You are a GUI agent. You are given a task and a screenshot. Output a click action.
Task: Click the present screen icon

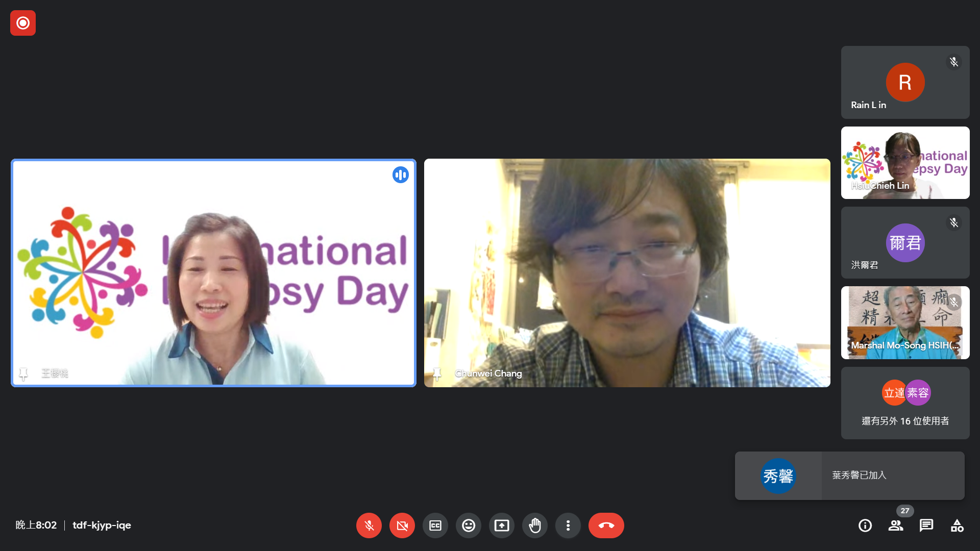[x=501, y=525]
